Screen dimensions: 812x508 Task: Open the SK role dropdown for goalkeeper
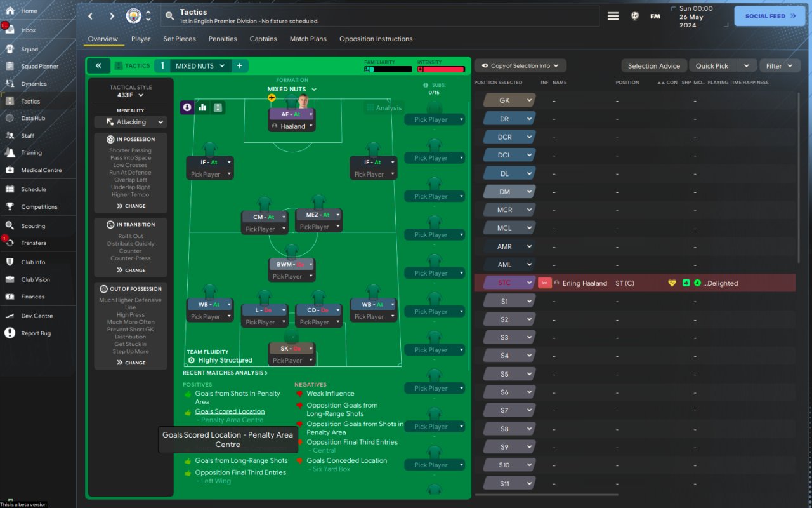[x=292, y=349]
